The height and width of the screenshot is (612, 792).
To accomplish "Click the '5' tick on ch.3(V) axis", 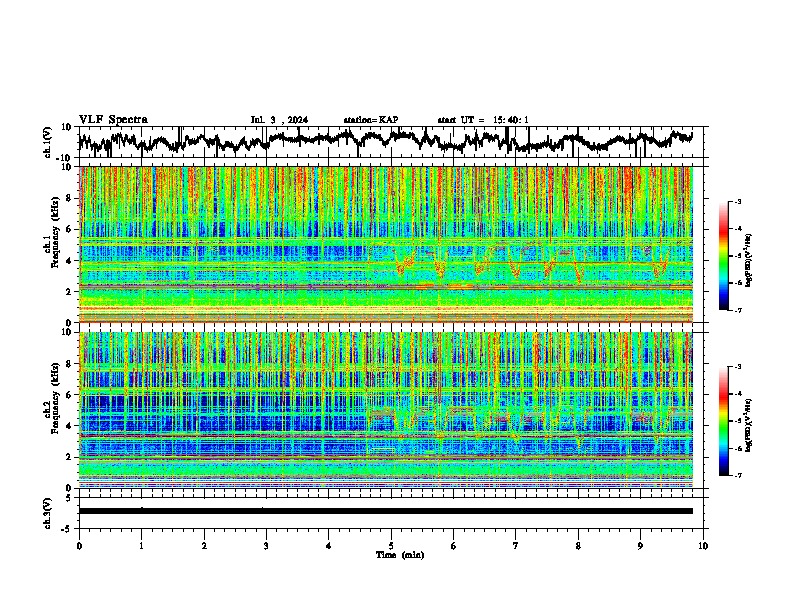I will pos(68,498).
